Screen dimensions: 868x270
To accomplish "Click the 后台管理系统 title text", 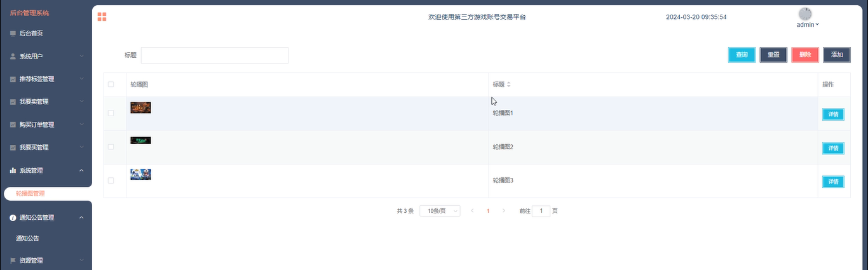I will pos(29,13).
